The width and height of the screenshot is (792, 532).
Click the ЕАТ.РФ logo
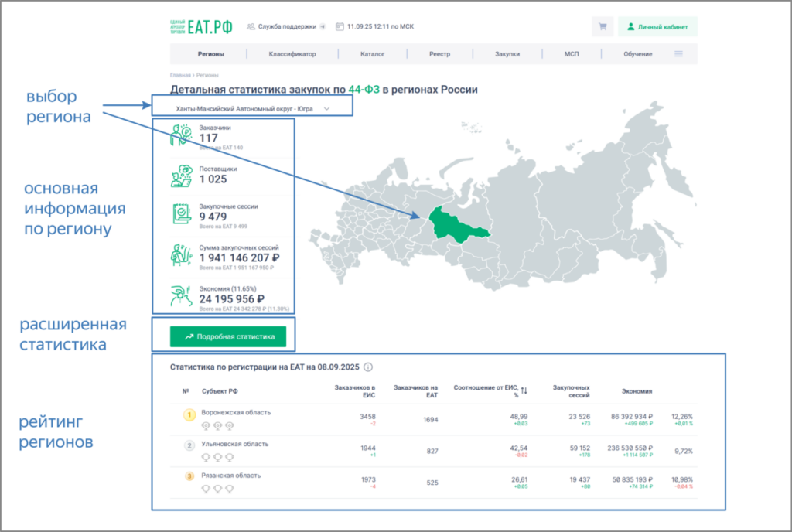coord(200,27)
